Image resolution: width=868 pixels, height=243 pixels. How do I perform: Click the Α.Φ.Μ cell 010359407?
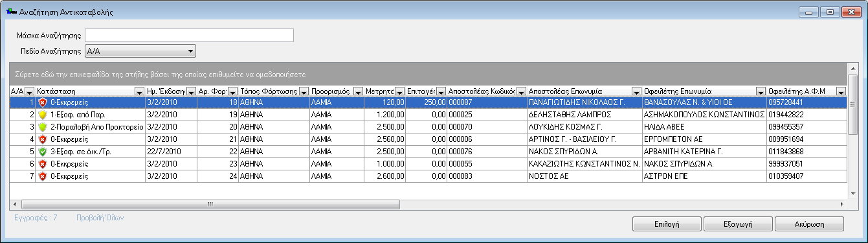point(807,176)
